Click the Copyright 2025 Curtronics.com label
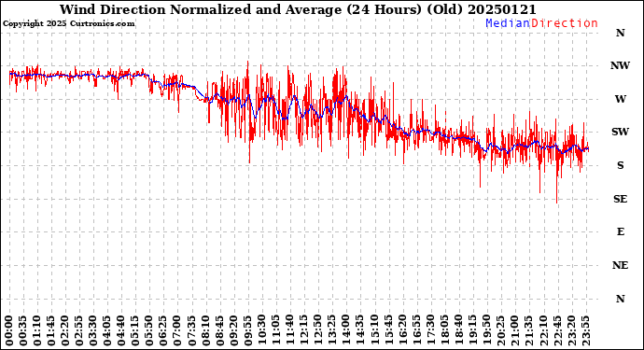 [68, 24]
